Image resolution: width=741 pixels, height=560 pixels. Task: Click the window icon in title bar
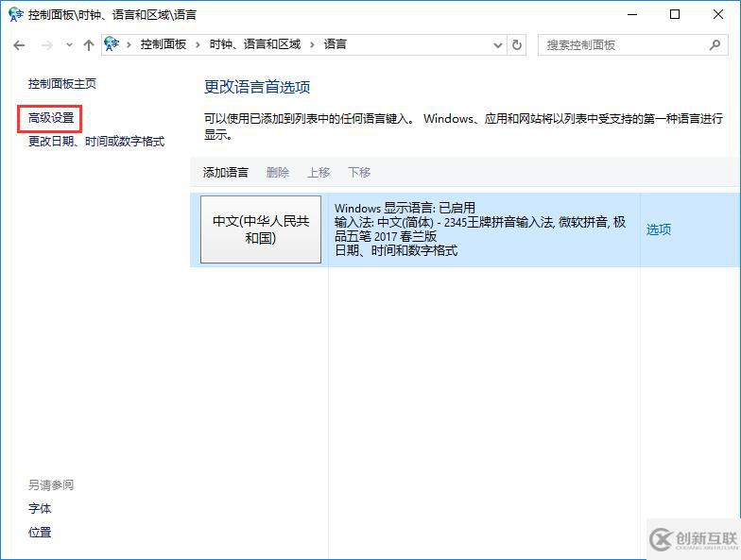click(x=15, y=14)
